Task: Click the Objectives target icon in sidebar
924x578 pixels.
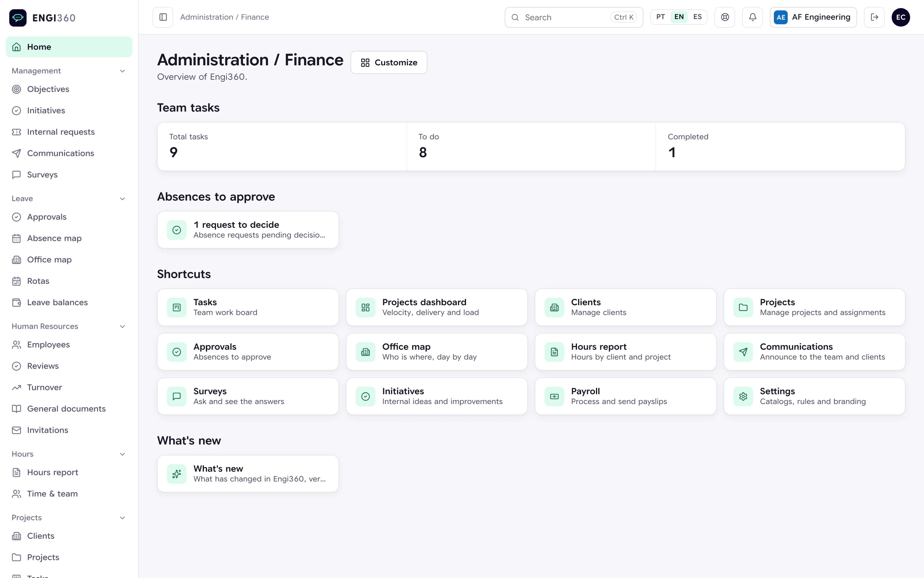Action: click(16, 89)
